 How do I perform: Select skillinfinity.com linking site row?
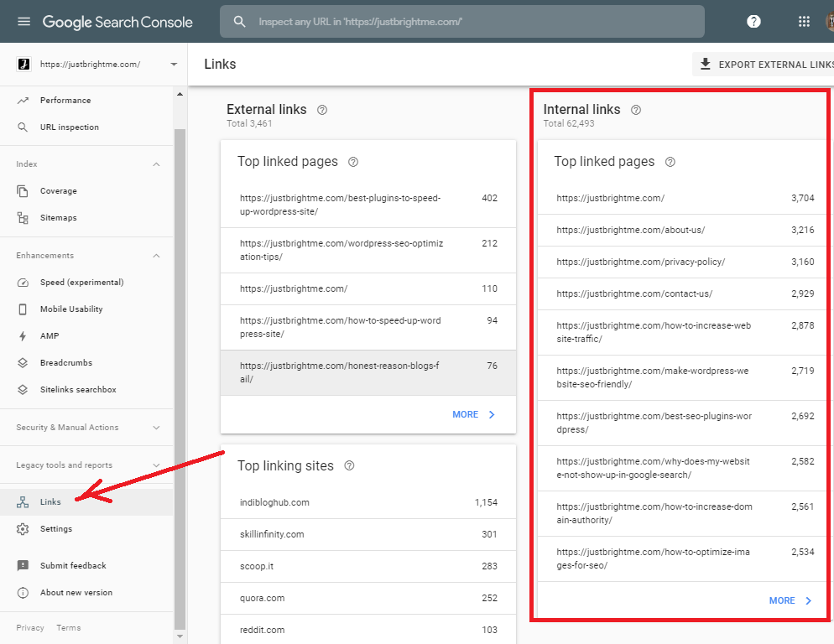coord(368,534)
